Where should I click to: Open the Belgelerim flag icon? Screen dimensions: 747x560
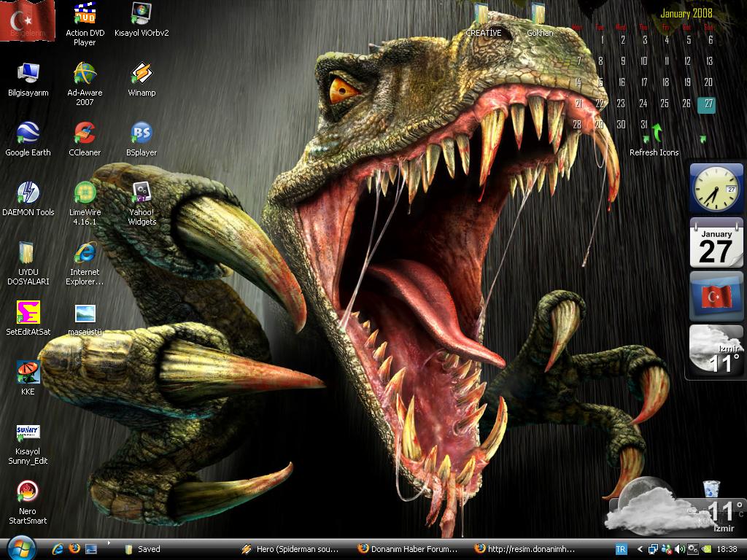pyautogui.click(x=28, y=20)
